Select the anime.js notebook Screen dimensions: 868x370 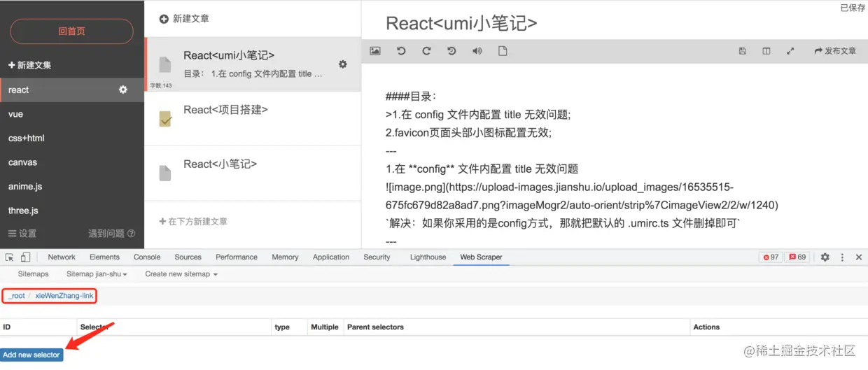pos(72,187)
